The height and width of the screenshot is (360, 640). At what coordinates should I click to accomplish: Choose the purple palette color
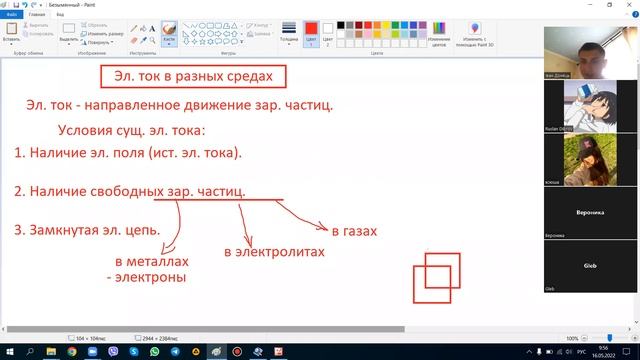(x=422, y=25)
